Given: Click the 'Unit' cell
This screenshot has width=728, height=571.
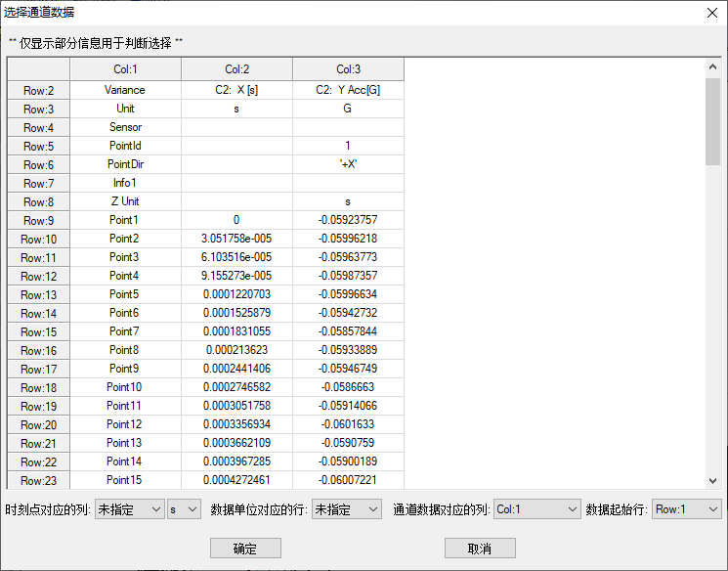Looking at the screenshot, I should click(125, 109).
